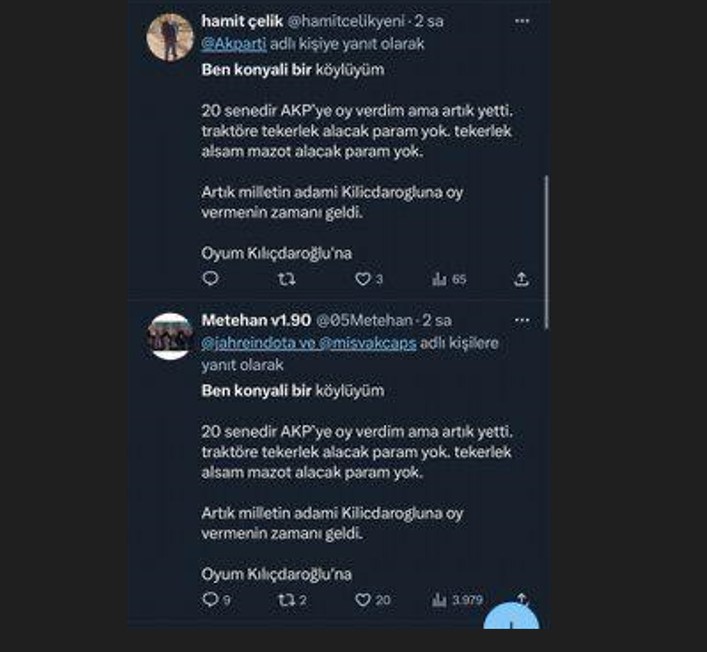The width and height of the screenshot is (707, 652).
Task: Click the vertical scrollbar of the feed
Action: pos(546,250)
